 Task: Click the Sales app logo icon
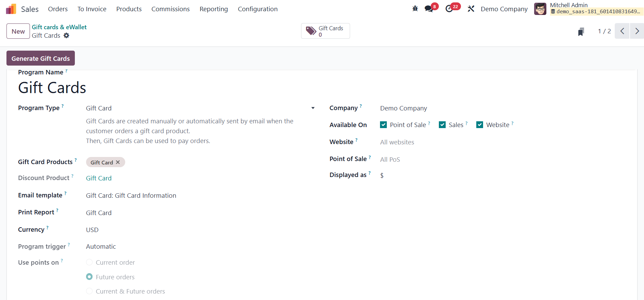pos(11,9)
